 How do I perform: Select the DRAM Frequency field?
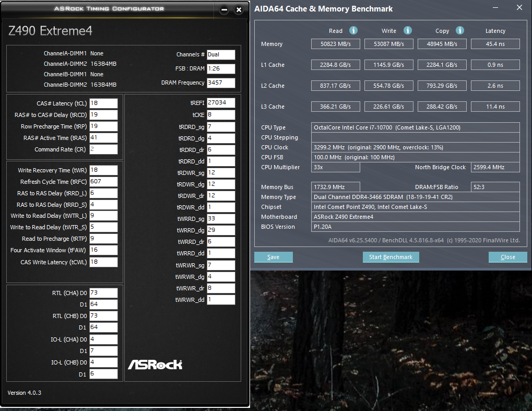pyautogui.click(x=221, y=83)
